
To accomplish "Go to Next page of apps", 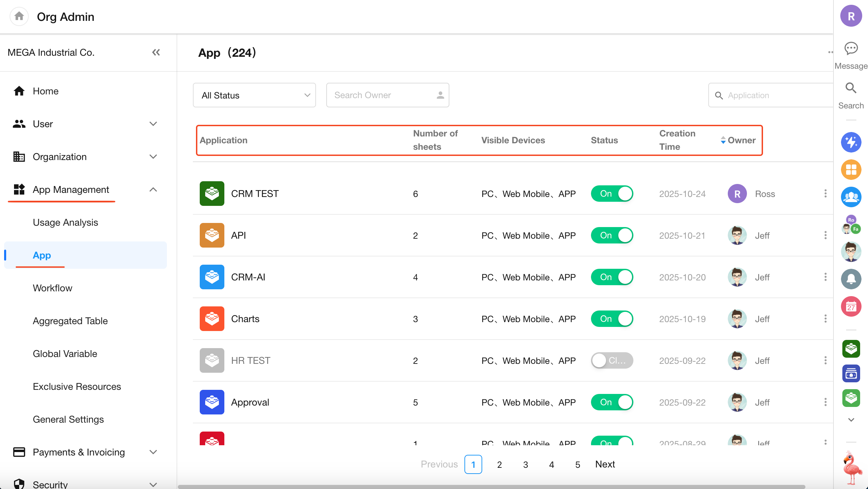I will pos(605,464).
